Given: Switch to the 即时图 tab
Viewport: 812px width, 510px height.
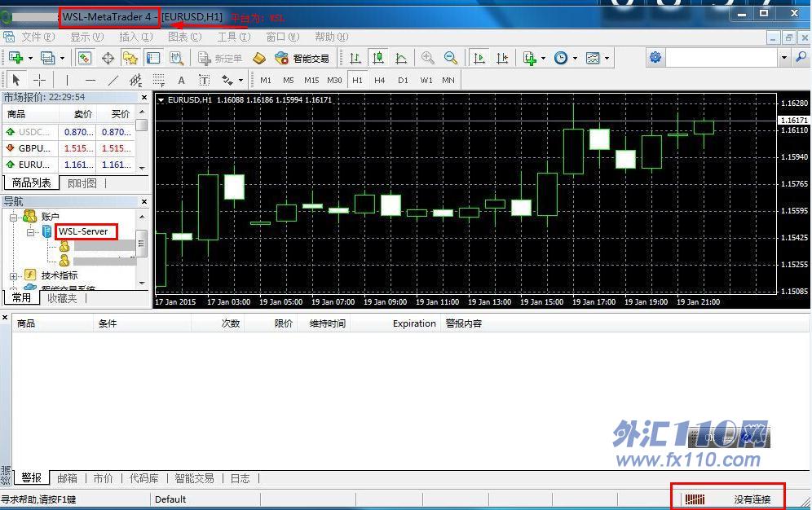Looking at the screenshot, I should tap(82, 183).
